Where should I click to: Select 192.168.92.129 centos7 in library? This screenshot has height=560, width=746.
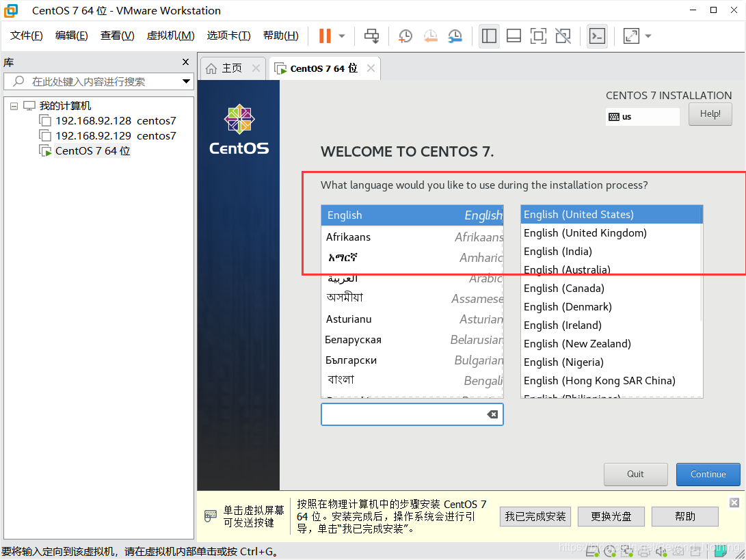pos(107,136)
